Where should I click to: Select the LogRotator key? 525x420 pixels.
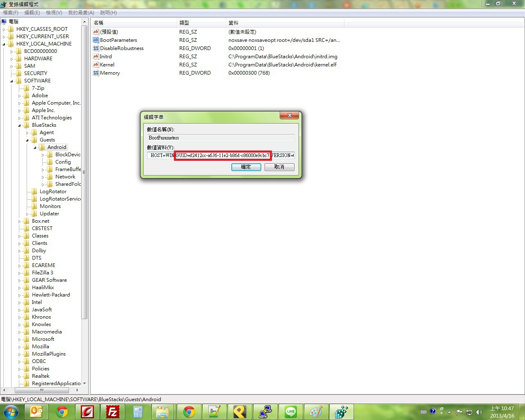coord(53,192)
